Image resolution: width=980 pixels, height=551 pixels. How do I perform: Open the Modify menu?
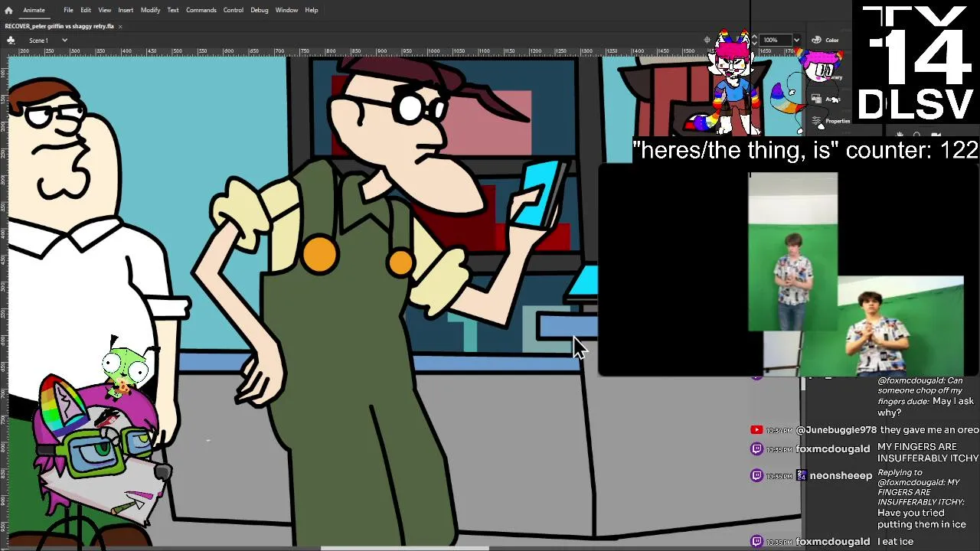coord(150,10)
